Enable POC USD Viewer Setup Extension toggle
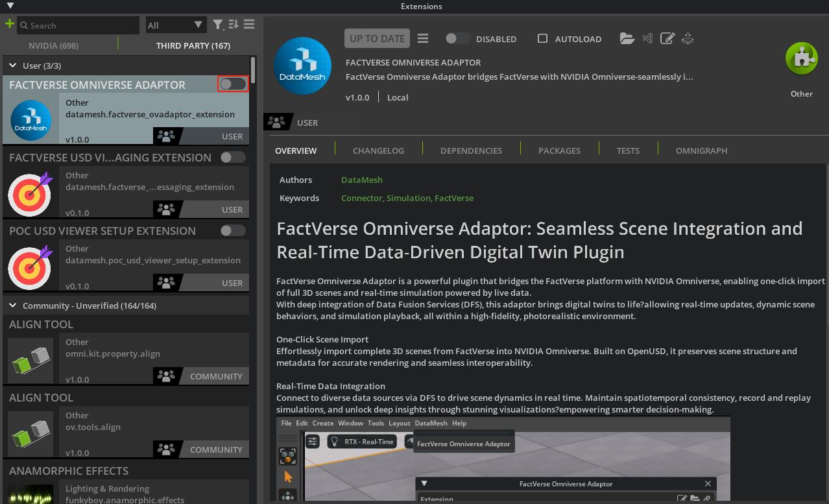 click(233, 230)
